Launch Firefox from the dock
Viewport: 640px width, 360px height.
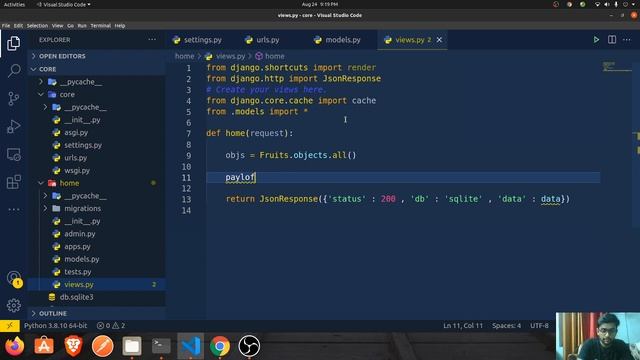click(14, 346)
